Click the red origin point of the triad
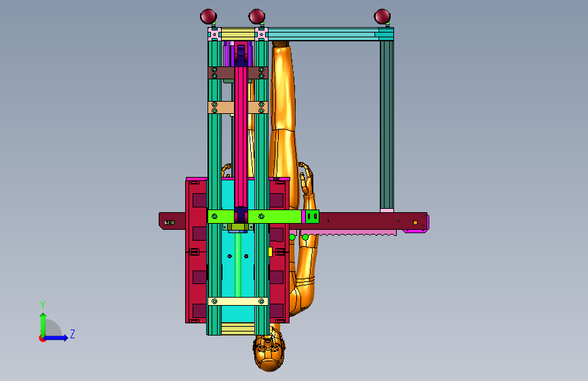588x381 pixels. point(42,338)
